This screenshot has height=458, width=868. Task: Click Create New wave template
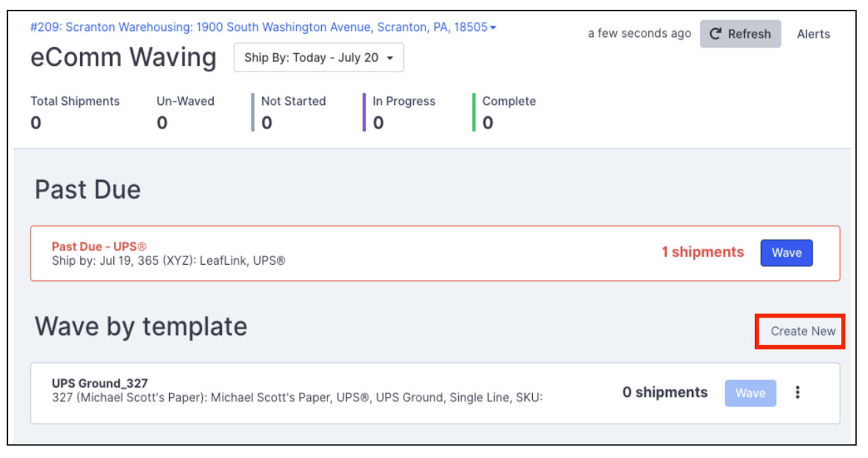click(802, 331)
